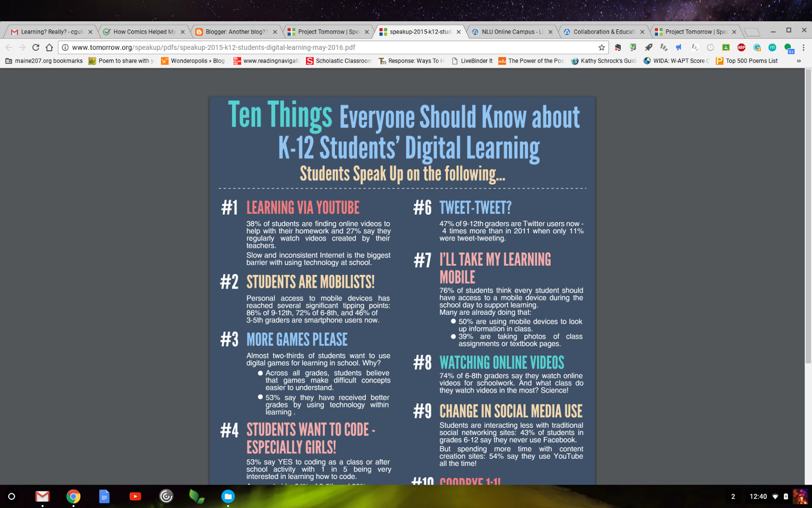Open YouTube from the shelf

click(x=135, y=496)
